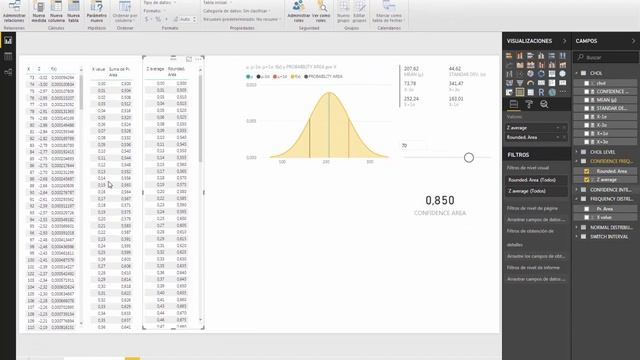640x360 pixels.
Task: Select the R script visual icon
Action: (x=541, y=93)
